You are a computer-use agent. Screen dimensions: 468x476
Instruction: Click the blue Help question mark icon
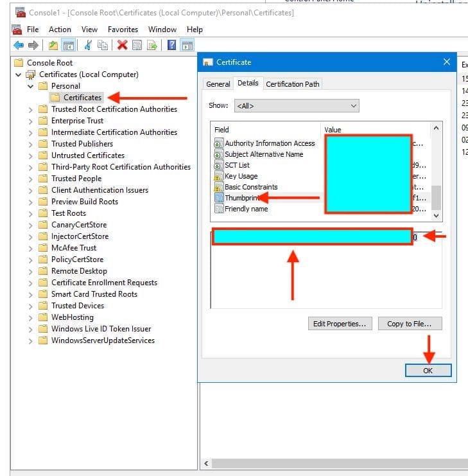point(172,45)
